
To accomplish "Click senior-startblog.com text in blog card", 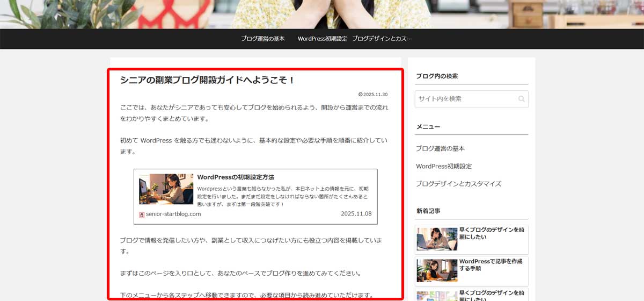I will pyautogui.click(x=173, y=214).
